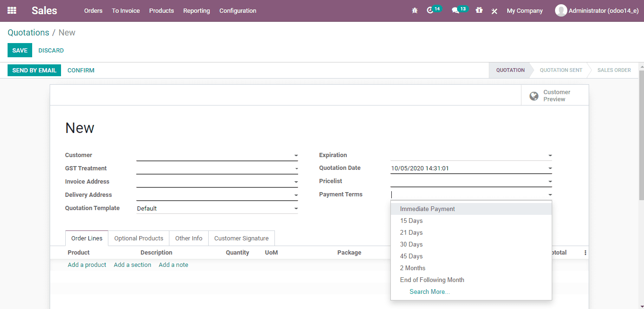The height and width of the screenshot is (309, 644).
Task: Click the QUOTATION SENT stage in the status bar
Action: pyautogui.click(x=561, y=70)
